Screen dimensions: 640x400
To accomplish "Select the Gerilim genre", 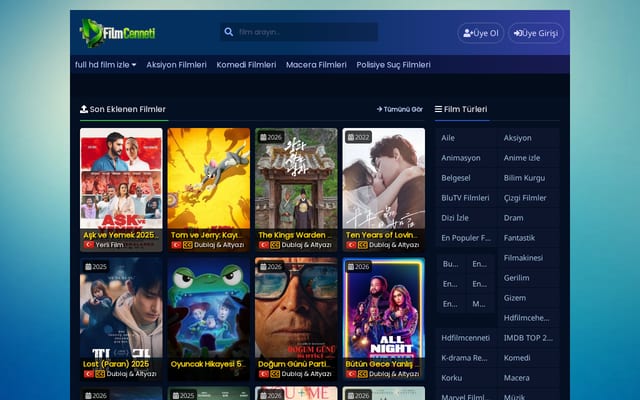I will [x=528, y=278].
